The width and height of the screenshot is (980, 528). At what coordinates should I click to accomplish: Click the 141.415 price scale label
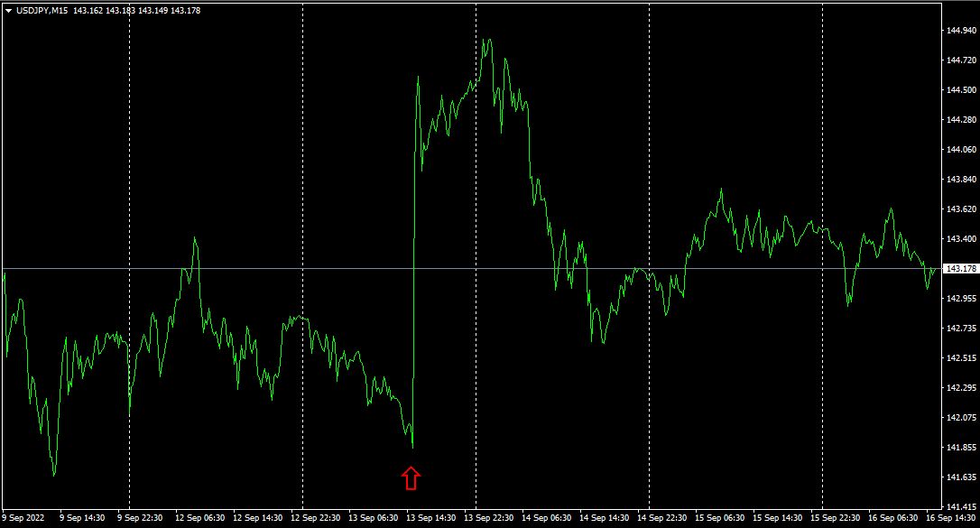pos(961,506)
